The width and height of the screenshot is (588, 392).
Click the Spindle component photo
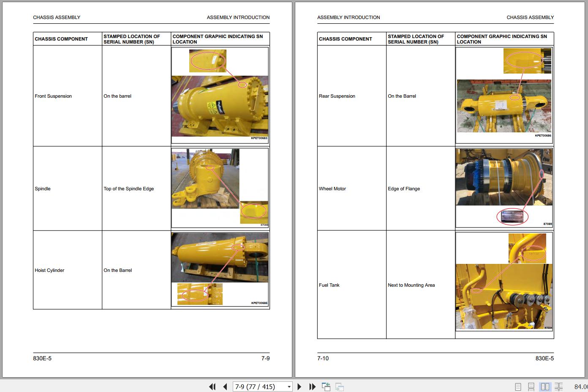pos(205,178)
